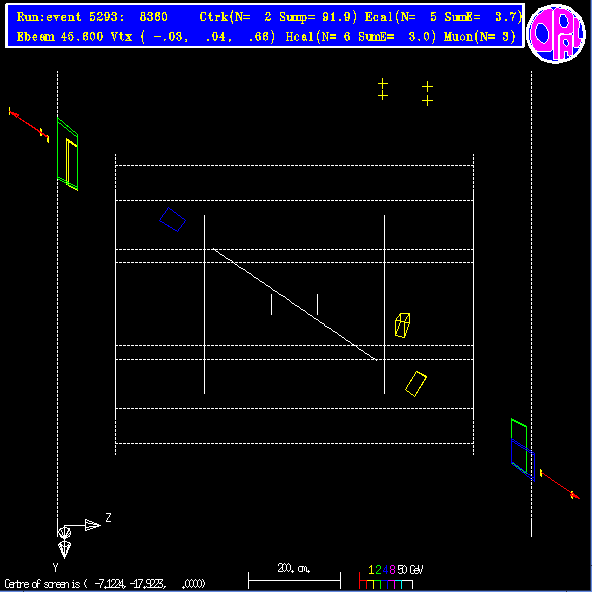Click the GeV energy color scale legend

pyautogui.click(x=391, y=577)
